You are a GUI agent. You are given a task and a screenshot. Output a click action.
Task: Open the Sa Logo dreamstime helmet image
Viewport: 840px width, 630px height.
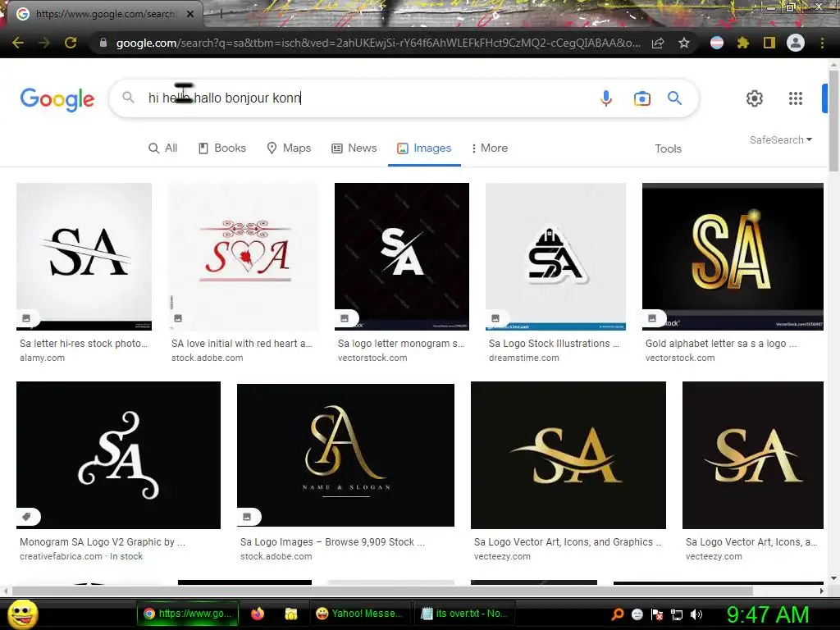point(555,257)
